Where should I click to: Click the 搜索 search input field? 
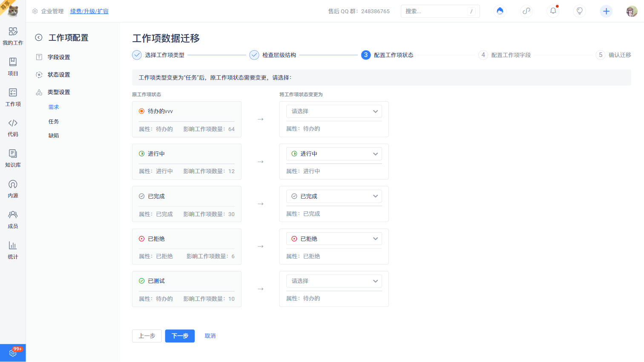click(x=440, y=11)
